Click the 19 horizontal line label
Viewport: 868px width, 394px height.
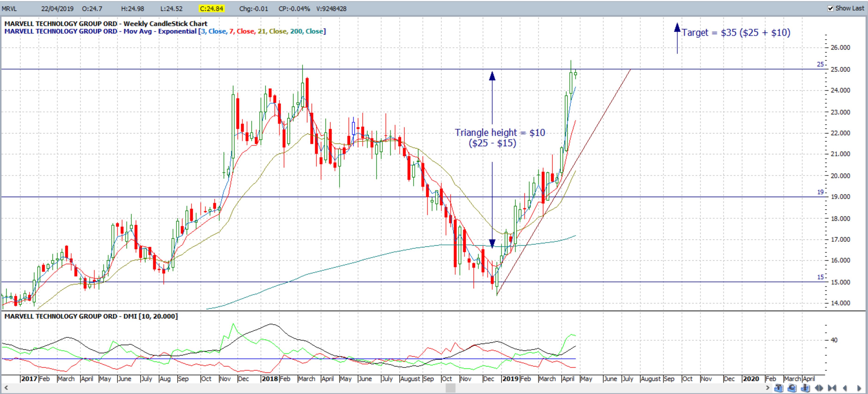(820, 192)
